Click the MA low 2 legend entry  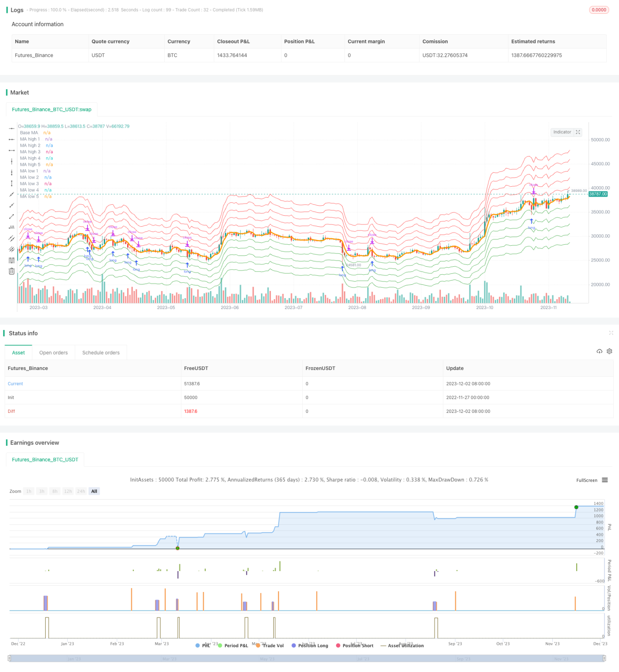point(35,177)
